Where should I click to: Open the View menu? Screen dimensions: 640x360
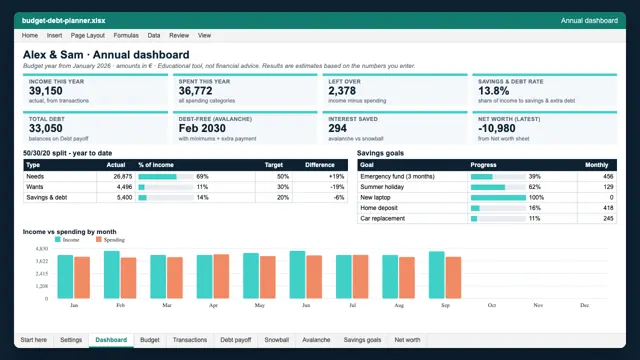tap(204, 36)
